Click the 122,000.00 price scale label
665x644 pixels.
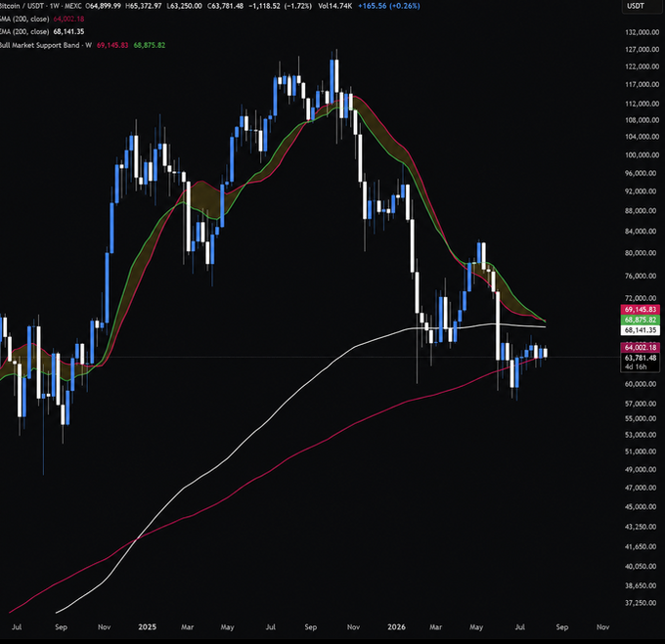[643, 66]
